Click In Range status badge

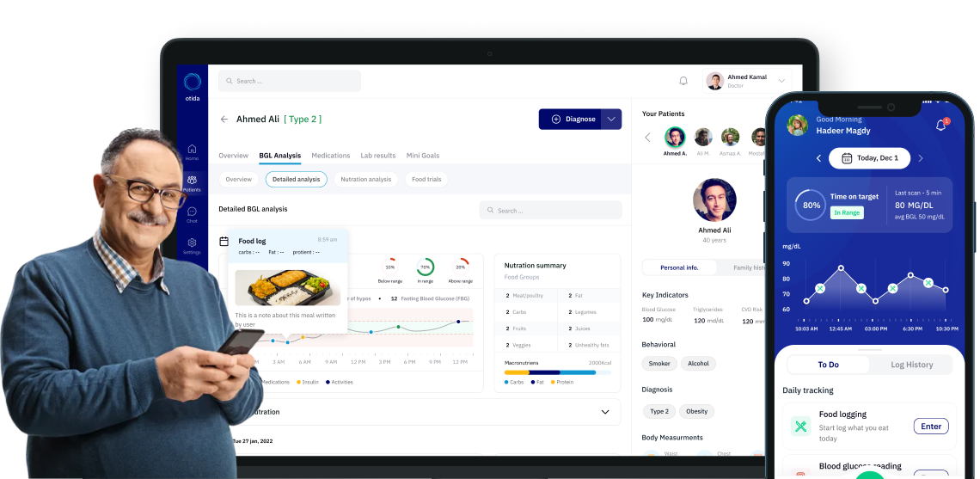(x=847, y=212)
